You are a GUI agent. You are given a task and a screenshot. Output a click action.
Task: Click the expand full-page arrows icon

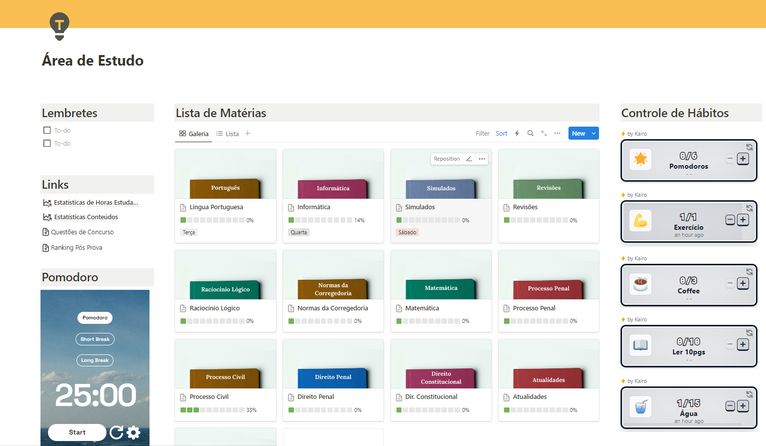coord(544,133)
